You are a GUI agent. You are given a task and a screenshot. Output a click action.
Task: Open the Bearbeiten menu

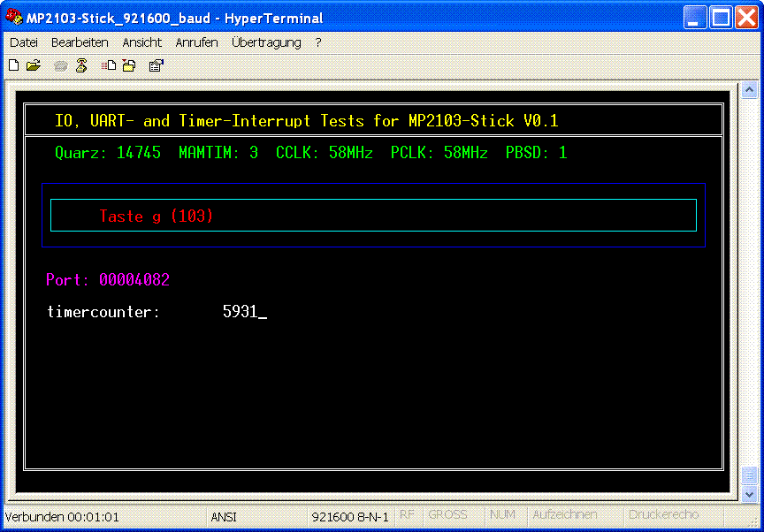80,42
